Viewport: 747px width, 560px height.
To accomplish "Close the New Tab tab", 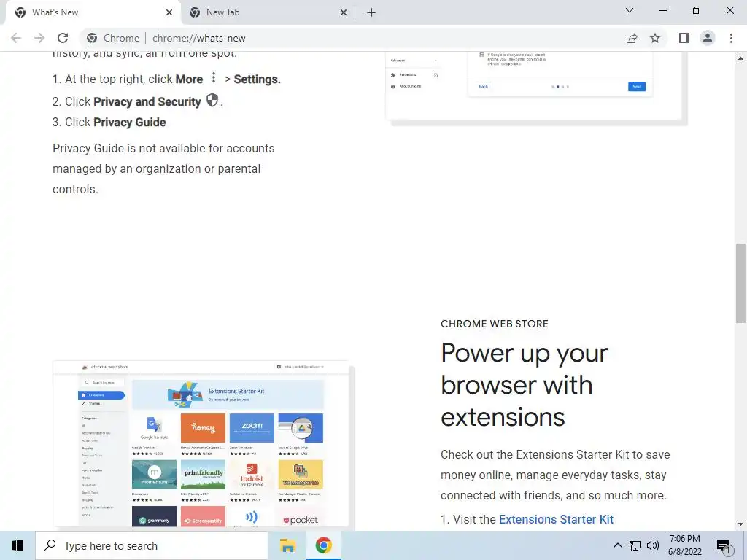I will (344, 12).
